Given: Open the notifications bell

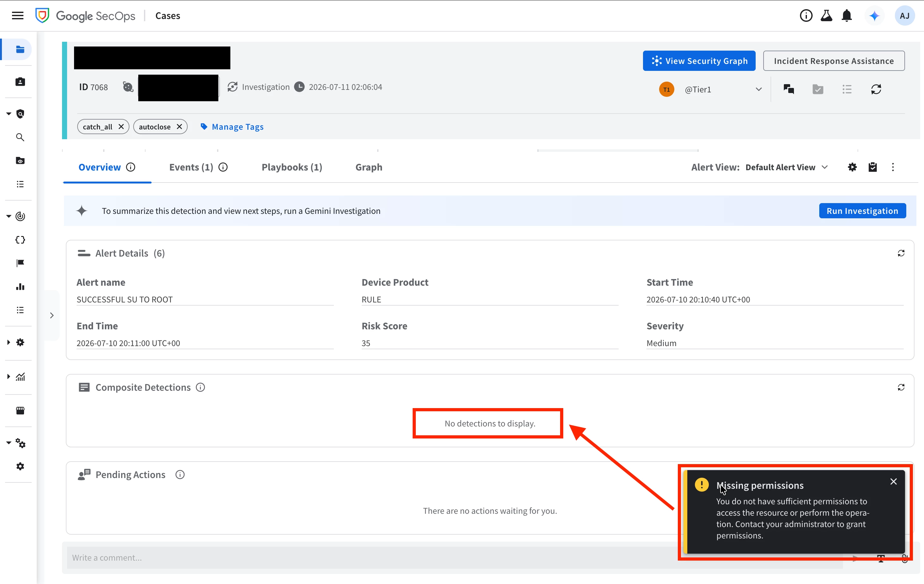Looking at the screenshot, I should pyautogui.click(x=846, y=16).
